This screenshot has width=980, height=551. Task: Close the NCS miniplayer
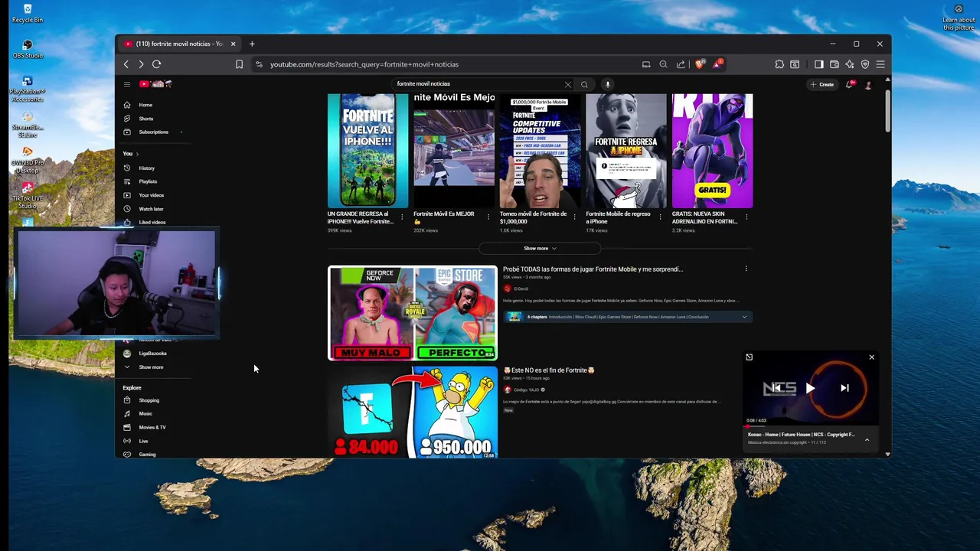point(871,357)
